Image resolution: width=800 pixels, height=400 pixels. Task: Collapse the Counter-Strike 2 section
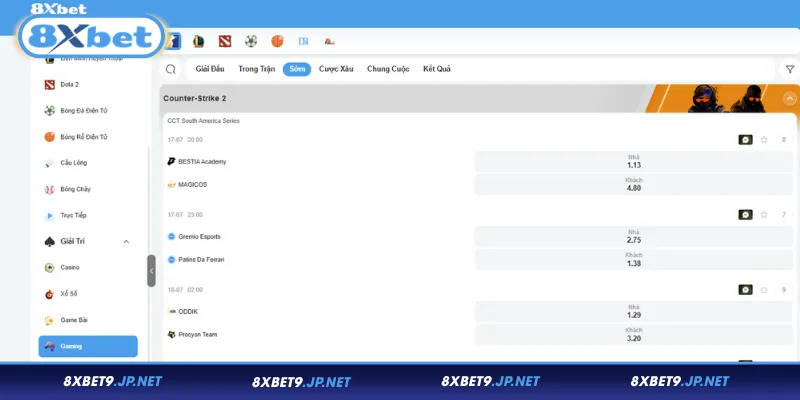pyautogui.click(x=789, y=98)
